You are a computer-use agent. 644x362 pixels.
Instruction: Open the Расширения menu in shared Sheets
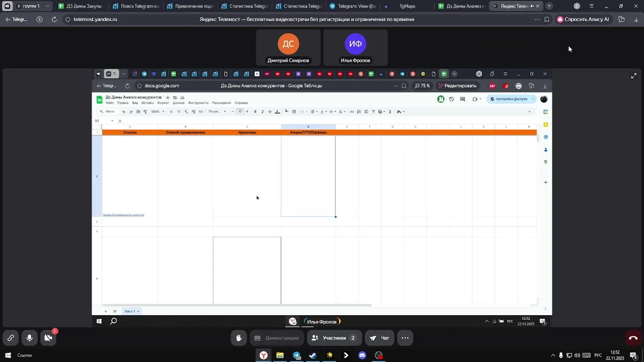click(221, 103)
